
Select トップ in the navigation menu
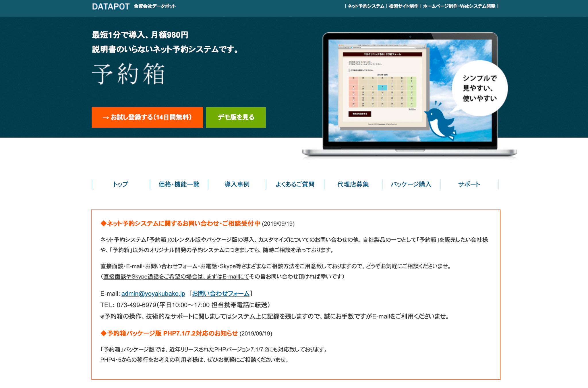pos(120,184)
